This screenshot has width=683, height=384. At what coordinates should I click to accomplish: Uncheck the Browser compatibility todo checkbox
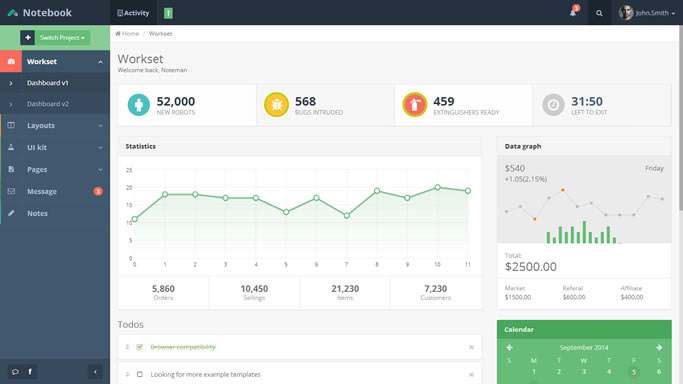tap(139, 347)
